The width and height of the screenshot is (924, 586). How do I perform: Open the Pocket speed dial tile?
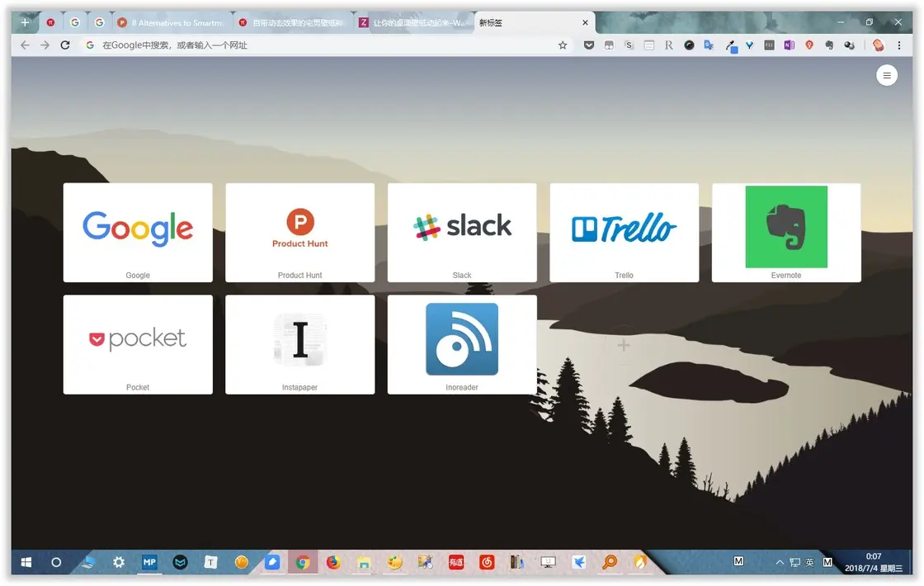click(138, 344)
